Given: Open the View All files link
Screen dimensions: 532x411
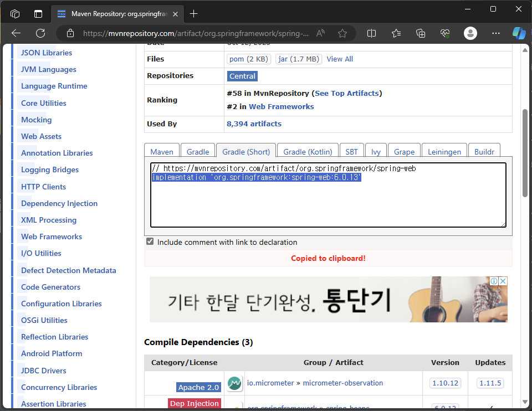Looking at the screenshot, I should (340, 59).
